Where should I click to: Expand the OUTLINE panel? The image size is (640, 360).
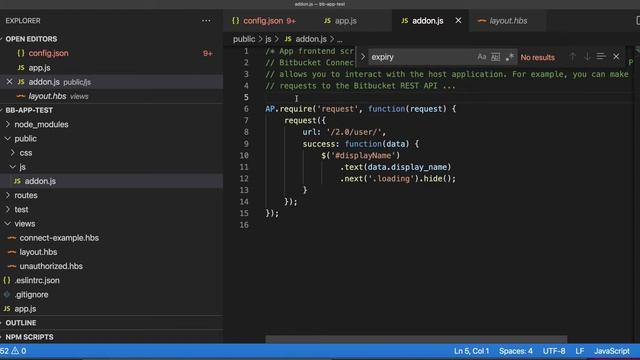coord(111,323)
